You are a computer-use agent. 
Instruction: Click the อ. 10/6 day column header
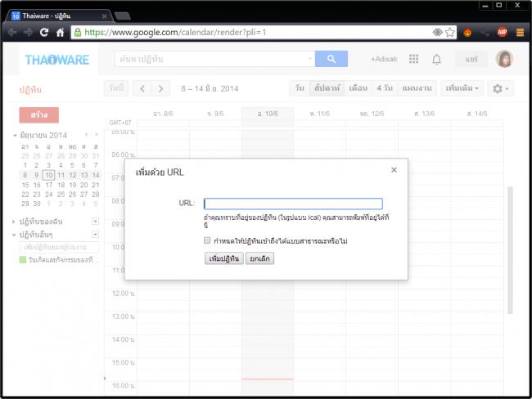pyautogui.click(x=268, y=114)
